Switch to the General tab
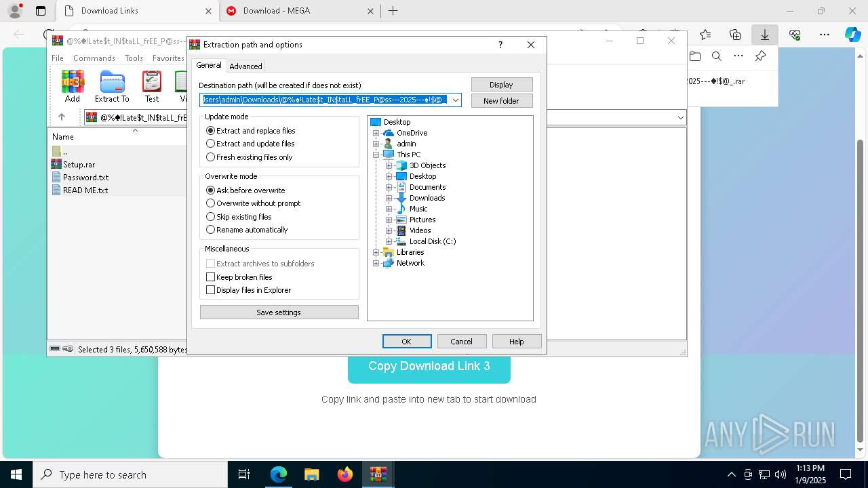The image size is (868, 488). click(209, 65)
